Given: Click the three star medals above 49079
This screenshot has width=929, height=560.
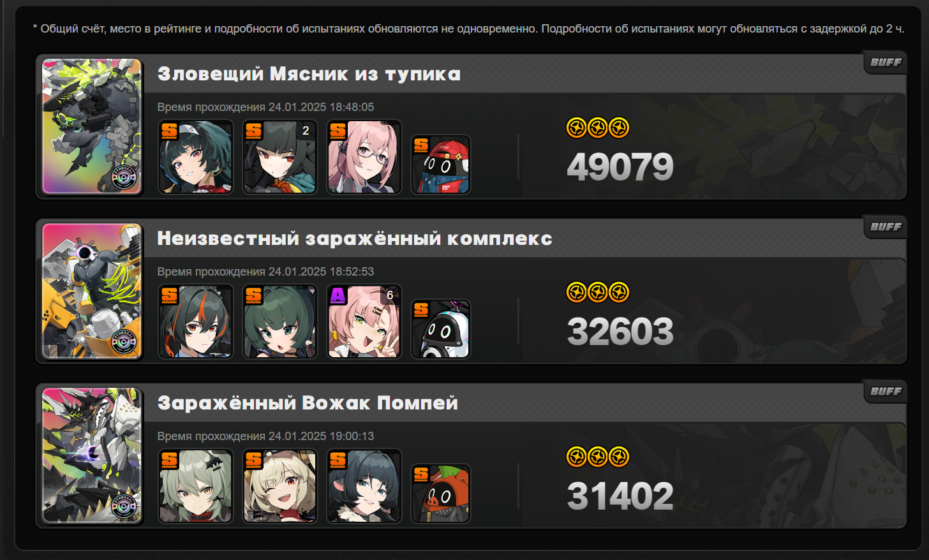Looking at the screenshot, I should click(598, 128).
